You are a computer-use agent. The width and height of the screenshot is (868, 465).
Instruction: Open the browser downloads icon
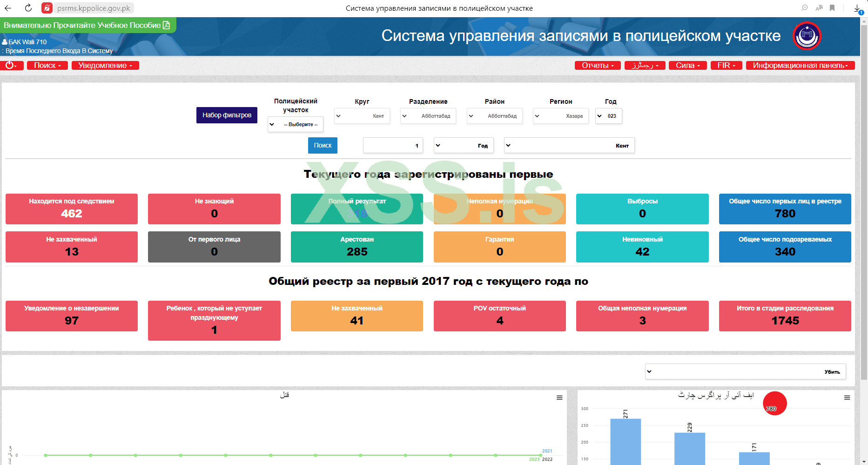tap(857, 8)
